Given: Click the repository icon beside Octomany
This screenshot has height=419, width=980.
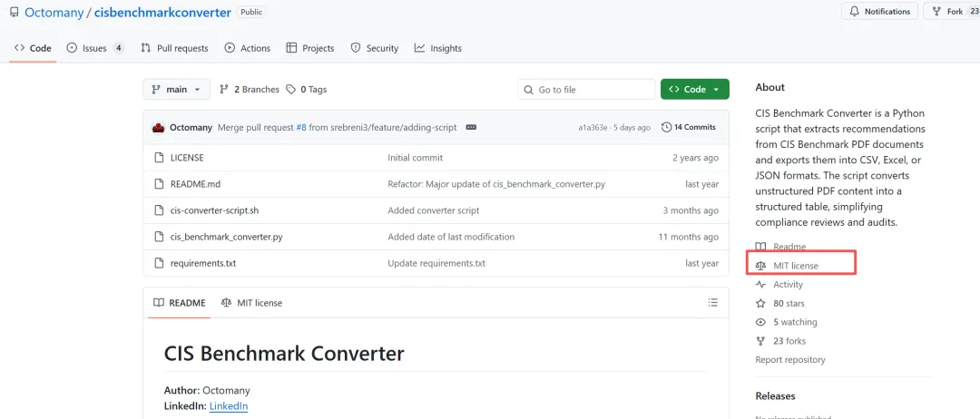Looking at the screenshot, I should coord(15,12).
